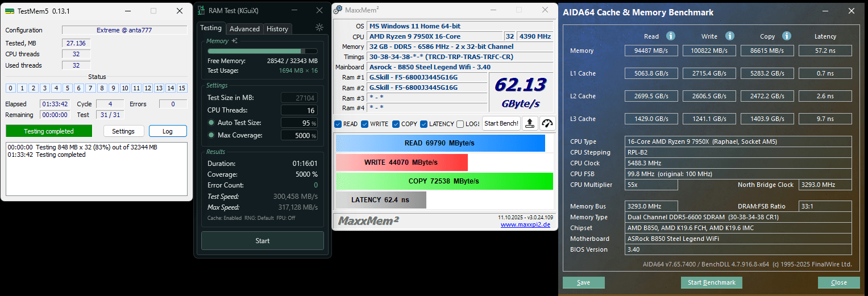This screenshot has height=296, width=868.
Task: Click the green Testing completed progress bar
Action: pos(49,131)
